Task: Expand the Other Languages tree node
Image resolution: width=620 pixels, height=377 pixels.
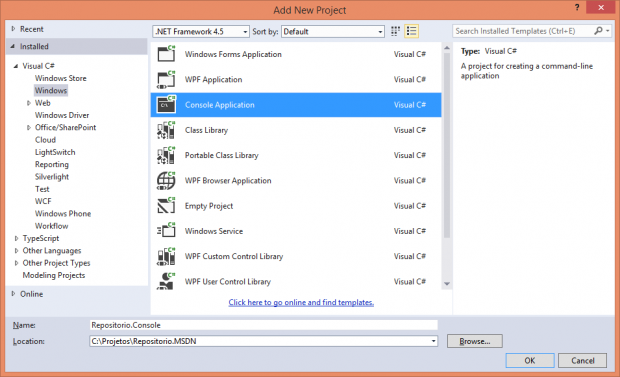Action: point(16,250)
